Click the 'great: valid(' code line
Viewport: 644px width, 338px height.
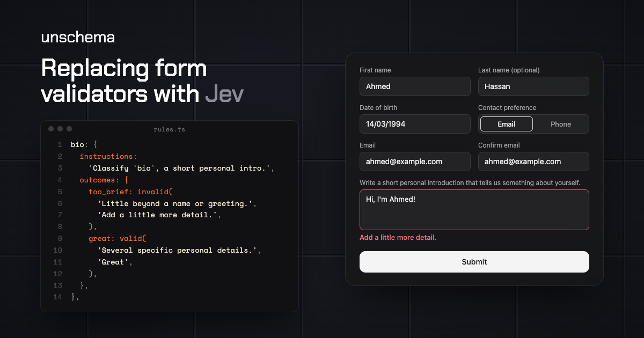click(x=118, y=238)
